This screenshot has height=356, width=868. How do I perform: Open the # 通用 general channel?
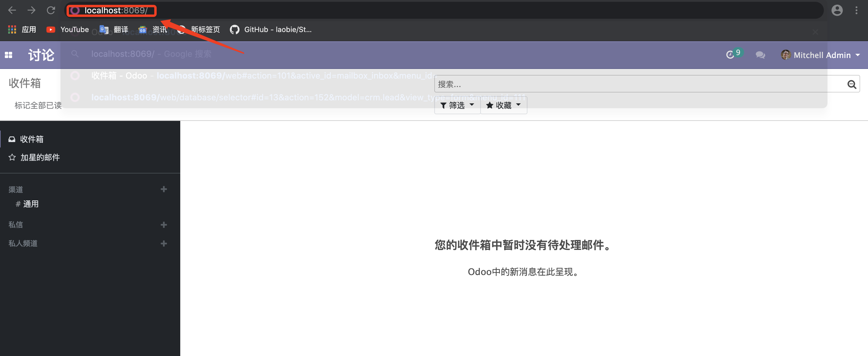pyautogui.click(x=30, y=204)
